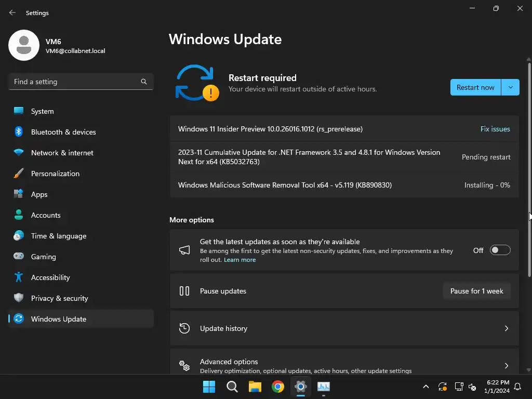Select Privacy & security menu item
Image resolution: width=532 pixels, height=399 pixels.
coord(81,298)
